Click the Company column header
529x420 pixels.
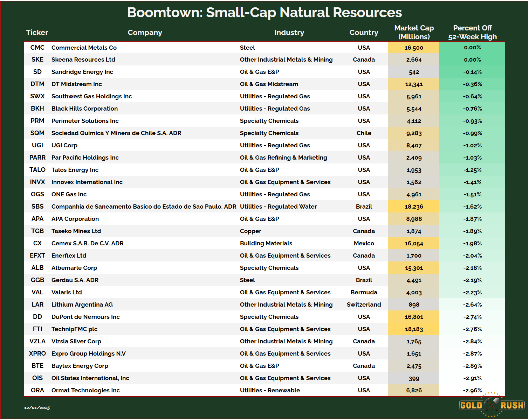pos(145,33)
